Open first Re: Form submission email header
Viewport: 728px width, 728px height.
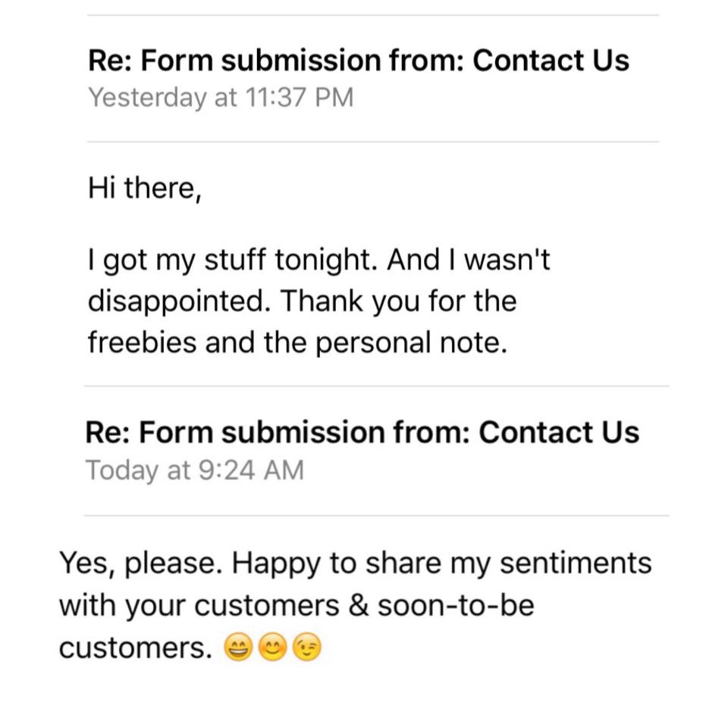pyautogui.click(x=358, y=60)
